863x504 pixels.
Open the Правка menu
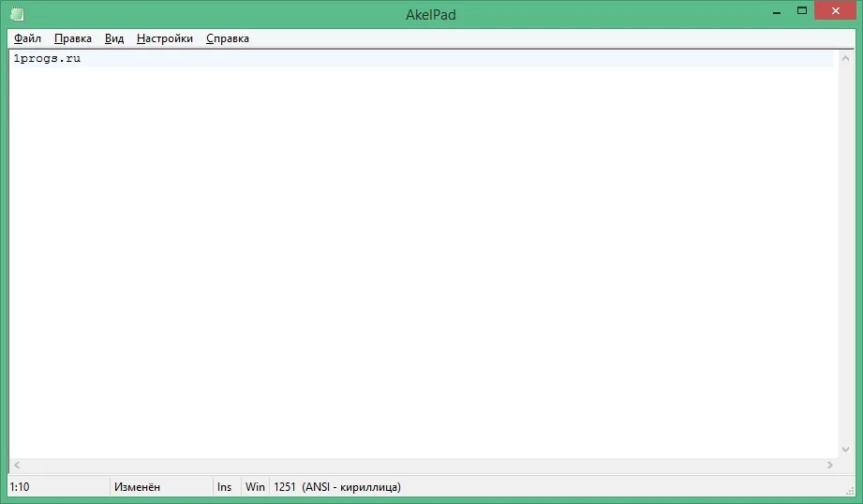[x=73, y=38]
